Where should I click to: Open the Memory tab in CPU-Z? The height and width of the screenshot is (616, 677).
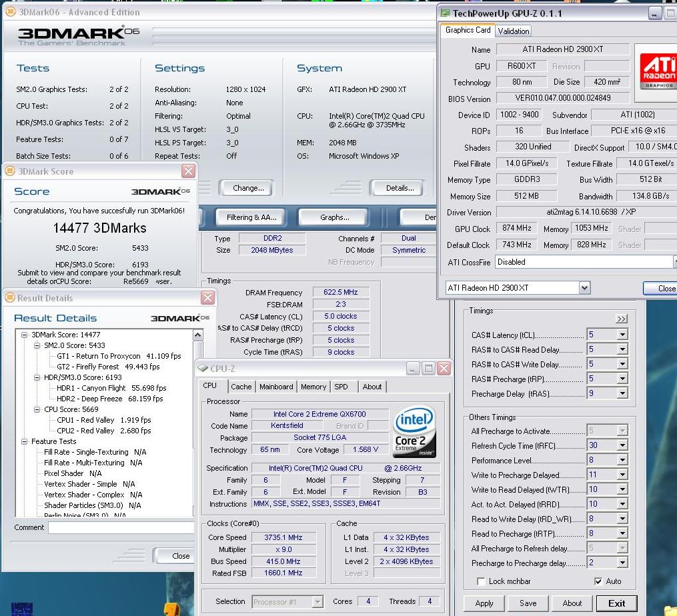313,387
